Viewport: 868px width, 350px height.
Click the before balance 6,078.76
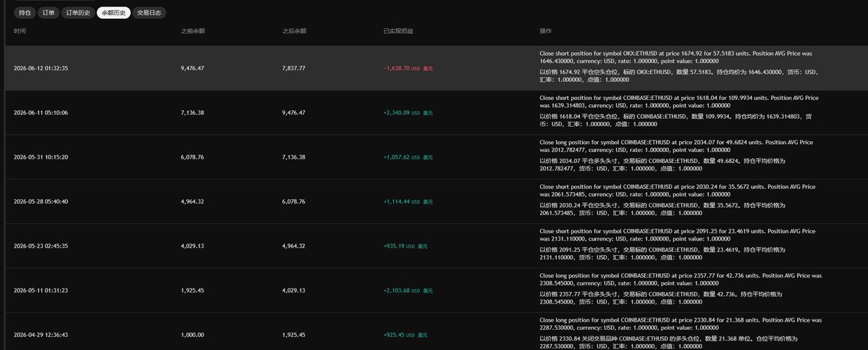(193, 157)
